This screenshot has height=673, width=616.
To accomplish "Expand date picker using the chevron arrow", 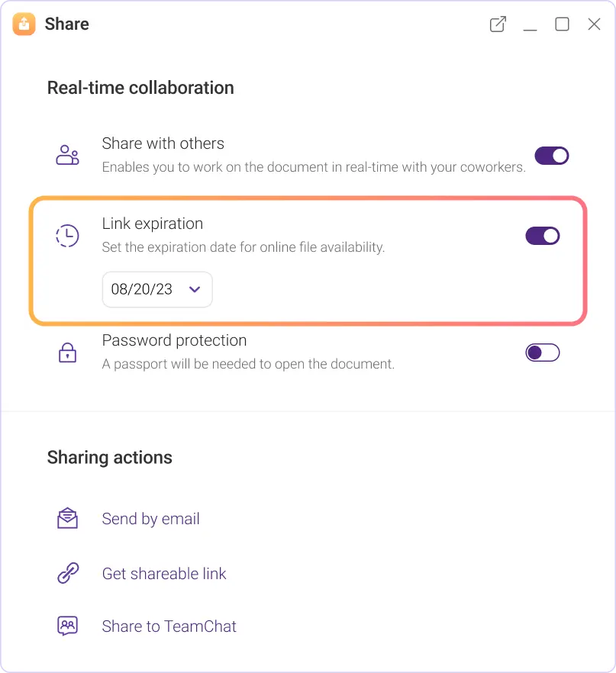I will [195, 290].
